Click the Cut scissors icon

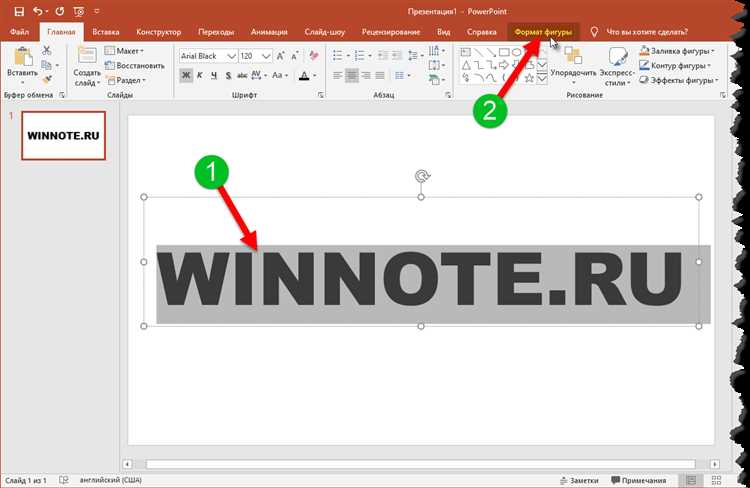(x=46, y=50)
